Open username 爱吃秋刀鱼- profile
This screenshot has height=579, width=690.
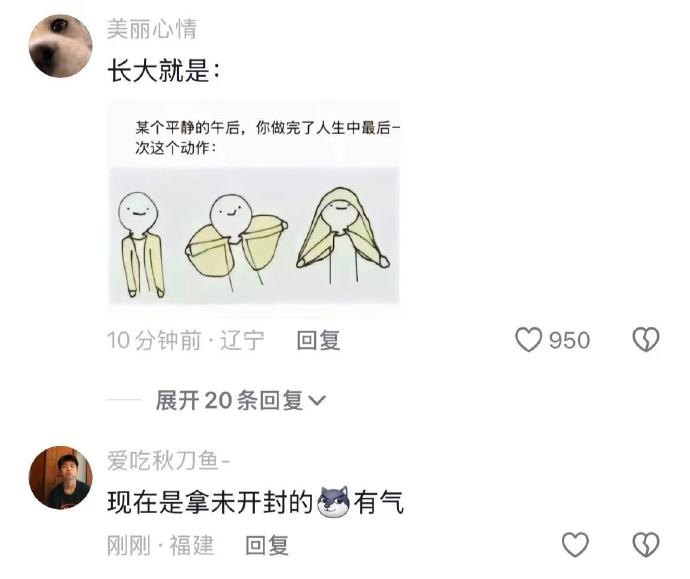(169, 461)
